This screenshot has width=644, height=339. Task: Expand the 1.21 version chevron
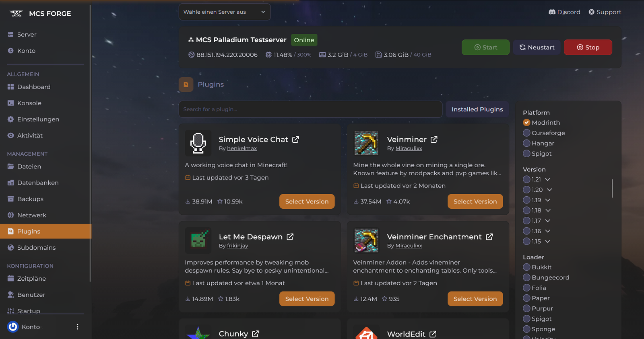pos(548,179)
